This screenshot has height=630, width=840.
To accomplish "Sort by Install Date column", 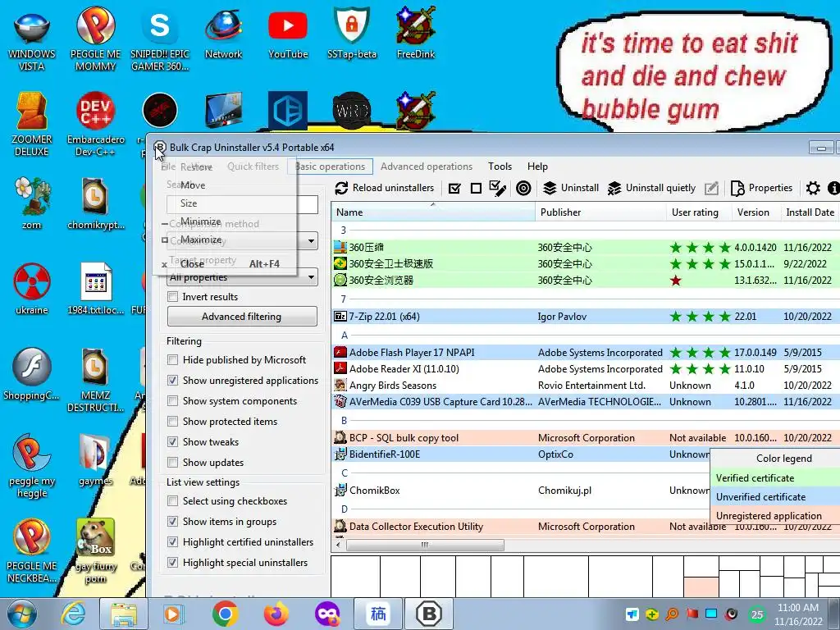I will click(x=810, y=212).
